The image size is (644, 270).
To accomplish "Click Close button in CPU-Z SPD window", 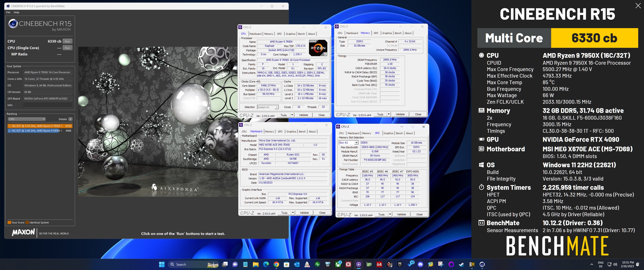I will 419,214.
